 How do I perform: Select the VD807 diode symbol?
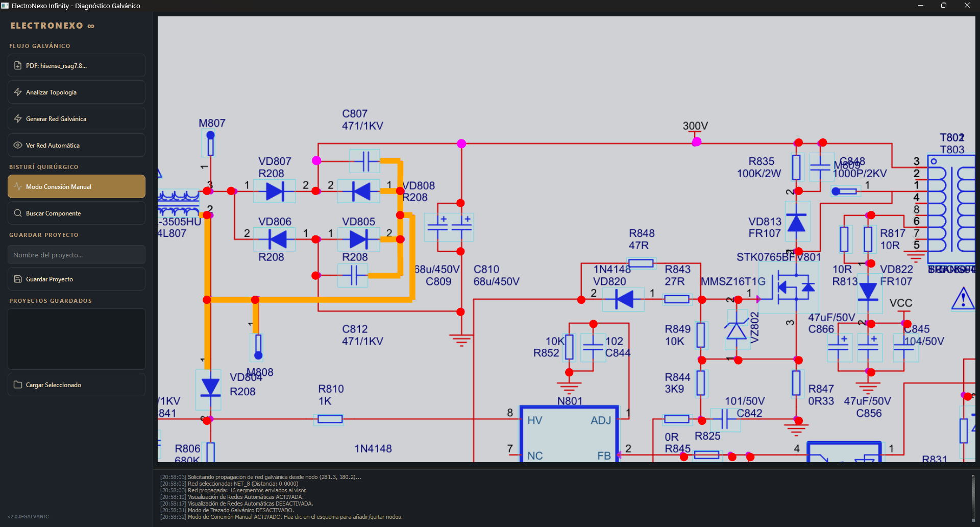pyautogui.click(x=275, y=191)
